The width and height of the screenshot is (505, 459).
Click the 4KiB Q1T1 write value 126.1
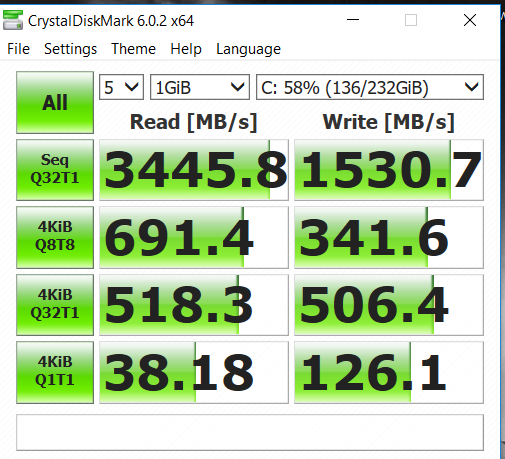pos(389,372)
